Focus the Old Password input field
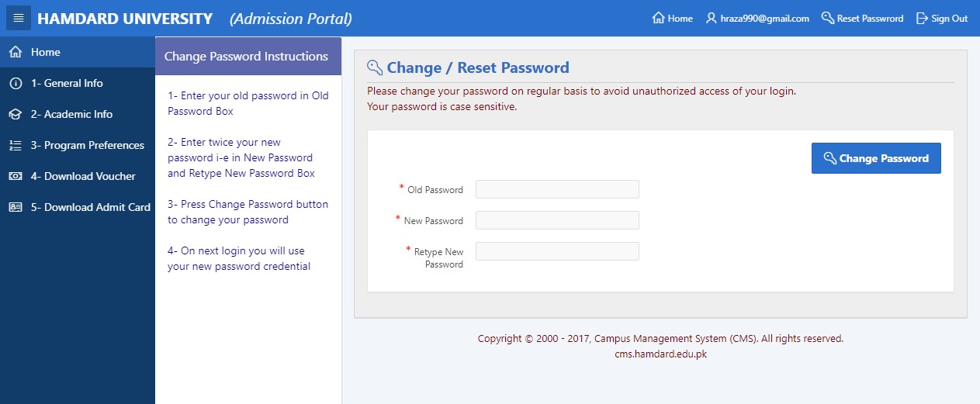This screenshot has height=404, width=980. coord(557,189)
